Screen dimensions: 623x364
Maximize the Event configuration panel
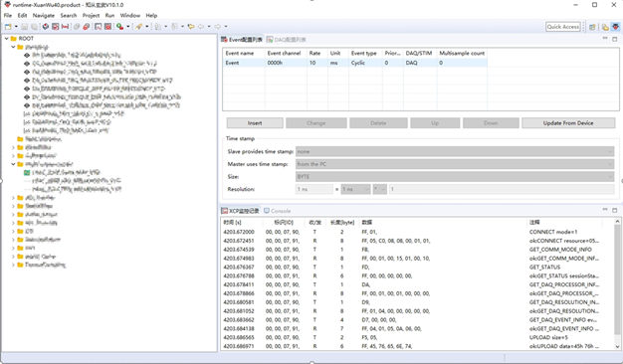(x=615, y=39)
